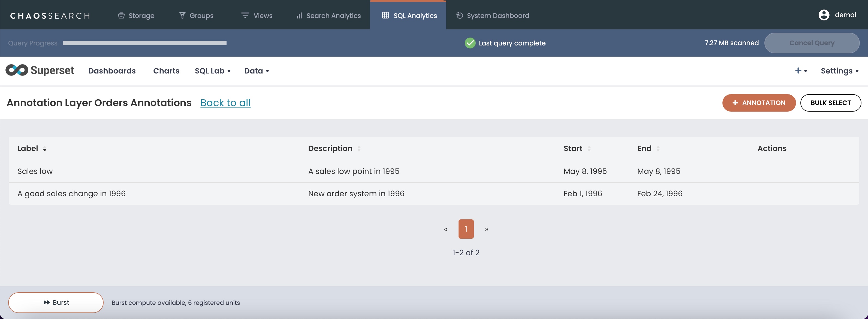Image resolution: width=868 pixels, height=319 pixels.
Task: Open Dashboards in the Superset menu
Action: 112,71
